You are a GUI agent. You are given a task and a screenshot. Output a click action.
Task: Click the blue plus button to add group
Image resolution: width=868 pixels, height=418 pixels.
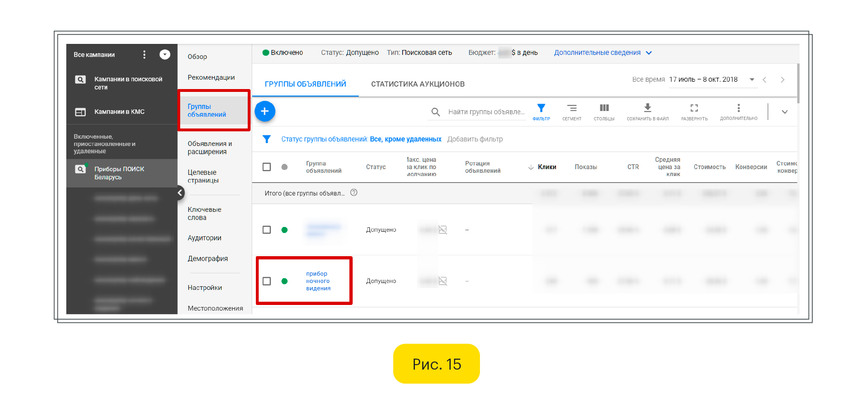265,111
